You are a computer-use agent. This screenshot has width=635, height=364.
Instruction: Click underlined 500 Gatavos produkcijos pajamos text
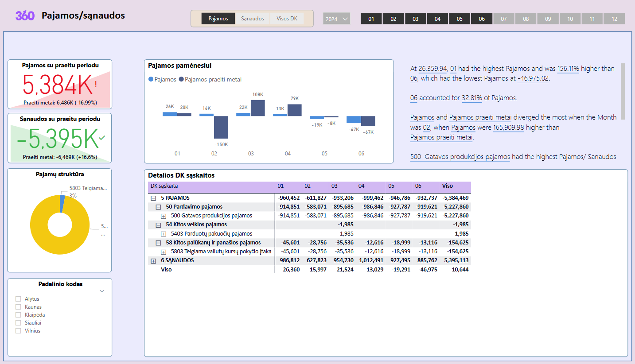460,157
